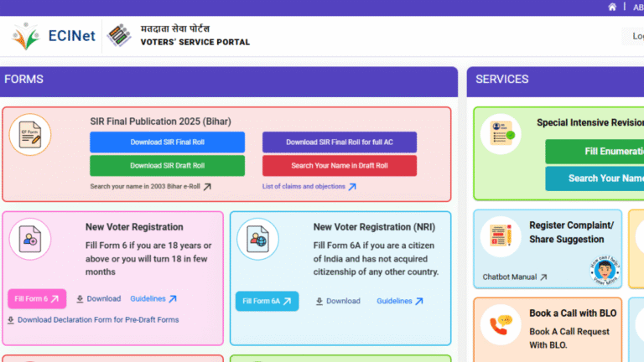Click Download link under New Voter Registration

(x=103, y=299)
